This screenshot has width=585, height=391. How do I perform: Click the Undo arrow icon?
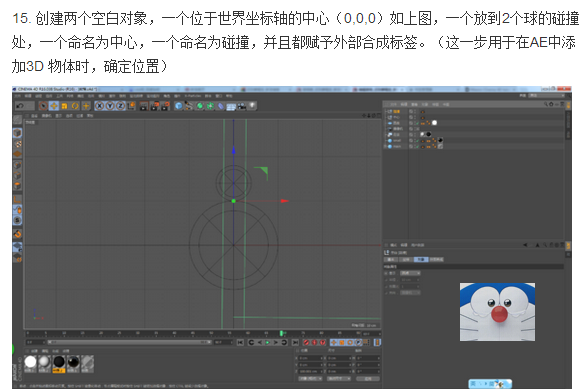[20, 106]
